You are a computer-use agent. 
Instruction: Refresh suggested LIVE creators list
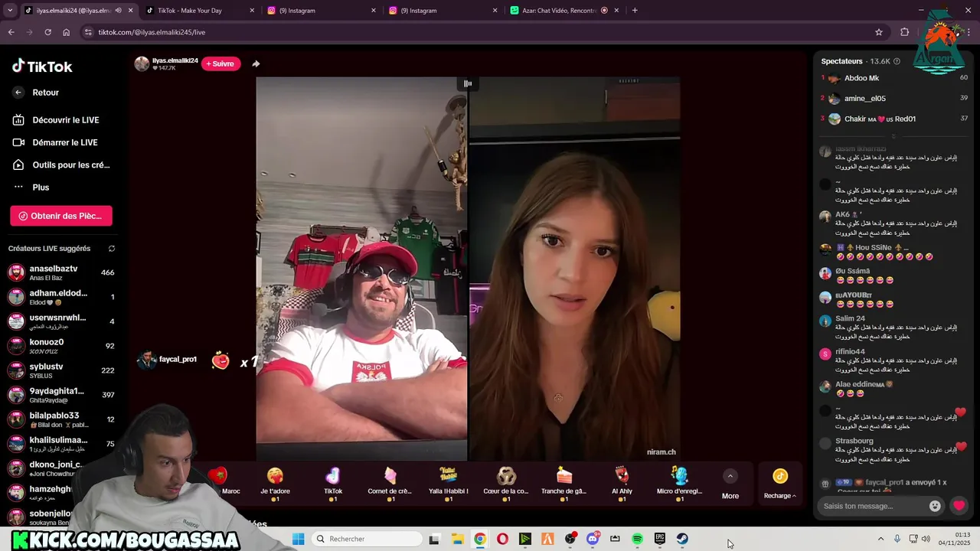pyautogui.click(x=112, y=249)
